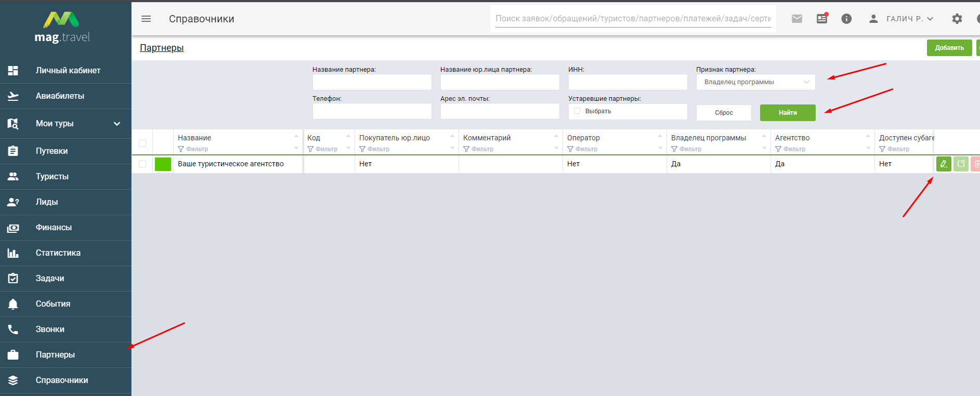Viewport: 980px width, 396px height.
Task: Open Партнеры in the sidebar
Action: click(66, 355)
